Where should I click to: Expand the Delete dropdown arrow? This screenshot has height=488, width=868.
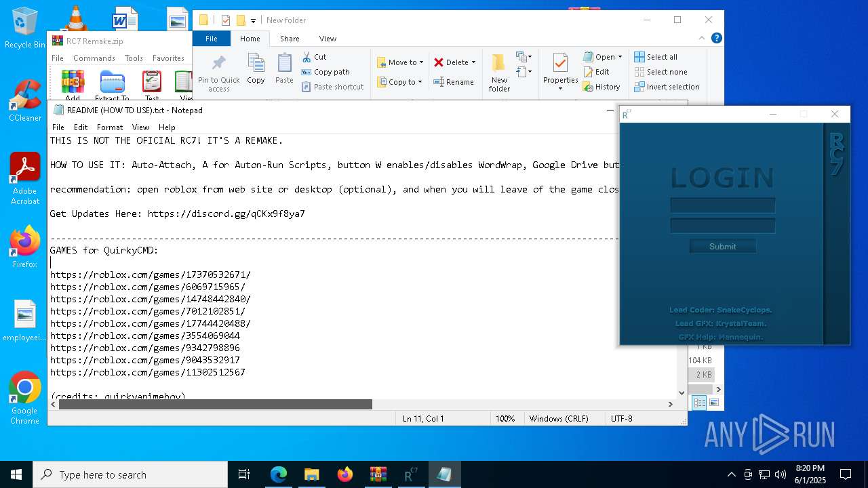coord(473,62)
